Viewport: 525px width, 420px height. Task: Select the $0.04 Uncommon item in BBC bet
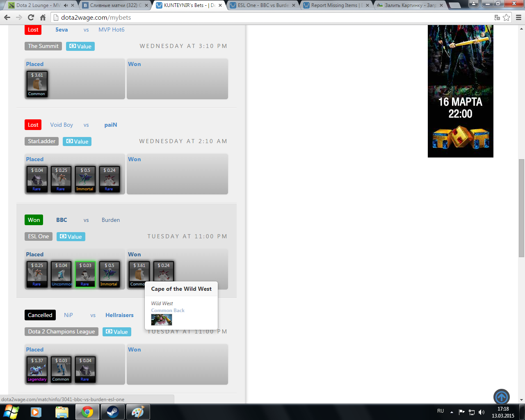61,274
